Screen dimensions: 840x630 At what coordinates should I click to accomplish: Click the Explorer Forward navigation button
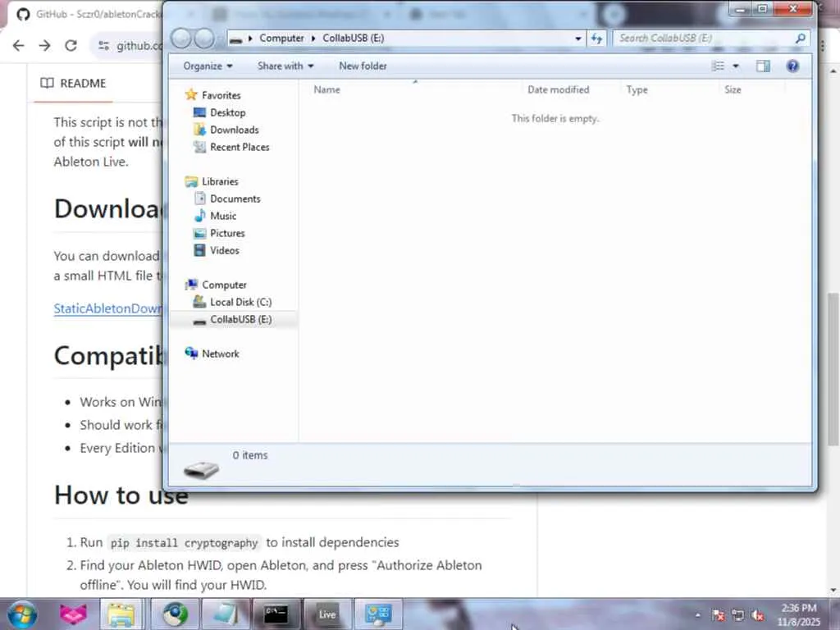204,38
